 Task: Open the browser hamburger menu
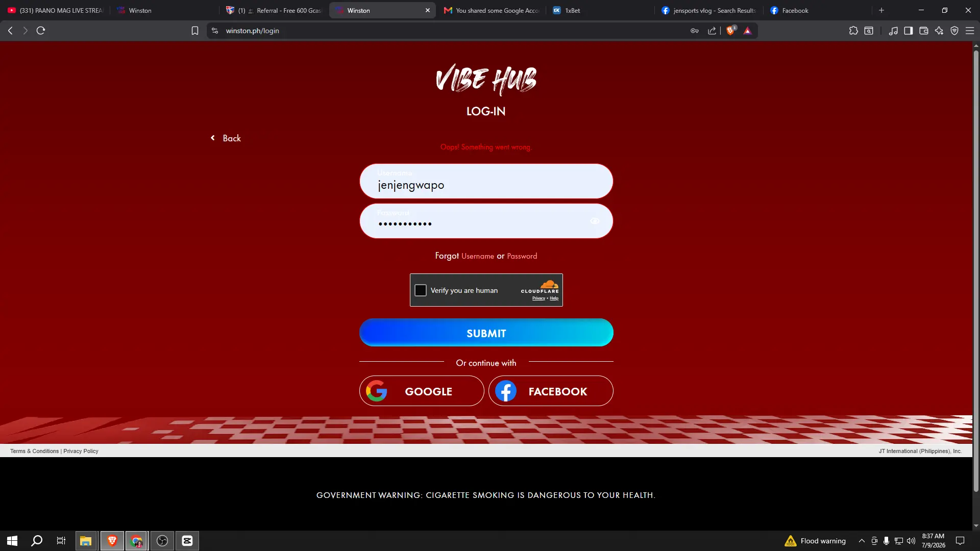(x=970, y=31)
